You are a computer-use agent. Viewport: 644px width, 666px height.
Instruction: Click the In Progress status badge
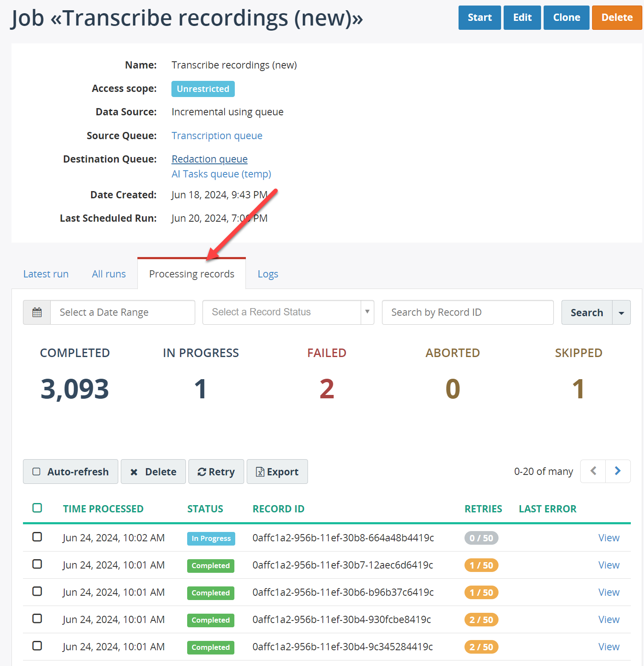[211, 538]
